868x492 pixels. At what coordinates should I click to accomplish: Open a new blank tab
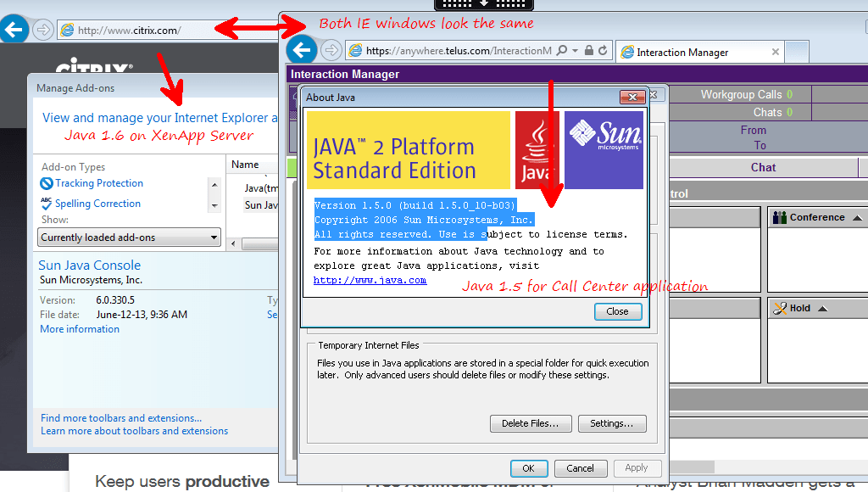click(x=797, y=52)
